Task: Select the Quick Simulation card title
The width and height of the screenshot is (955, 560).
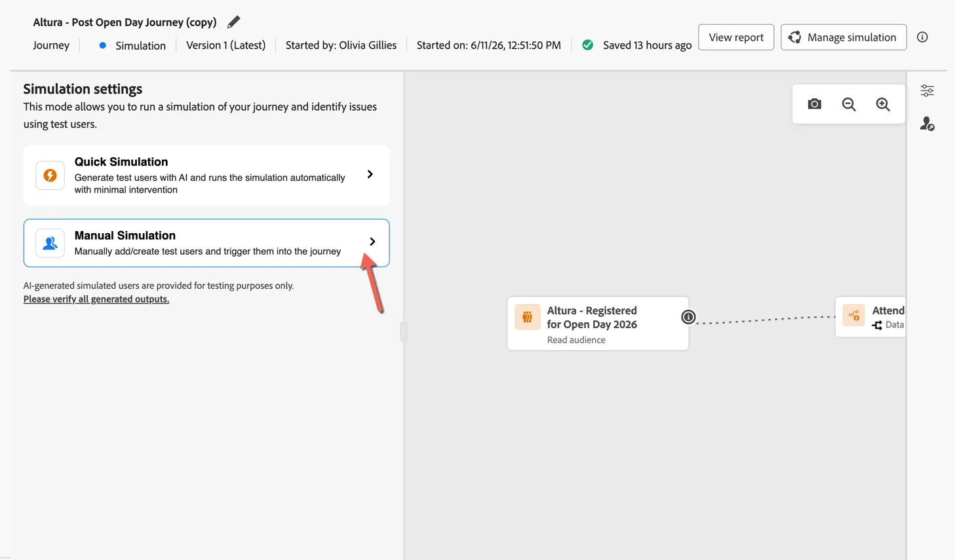Action: 121,162
